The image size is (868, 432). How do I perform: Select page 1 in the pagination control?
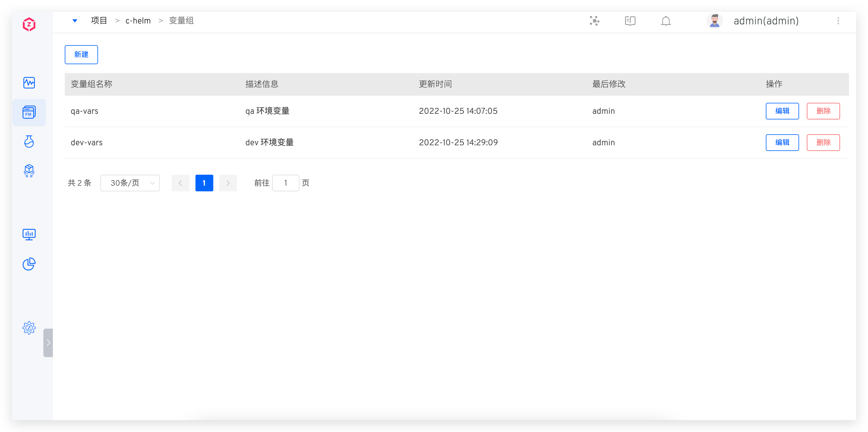(x=204, y=183)
